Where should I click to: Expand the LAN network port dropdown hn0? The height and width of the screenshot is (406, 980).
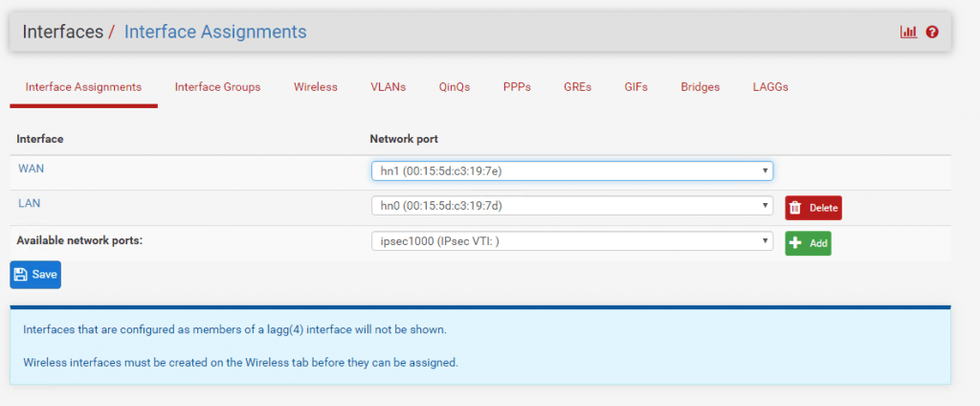tap(572, 205)
